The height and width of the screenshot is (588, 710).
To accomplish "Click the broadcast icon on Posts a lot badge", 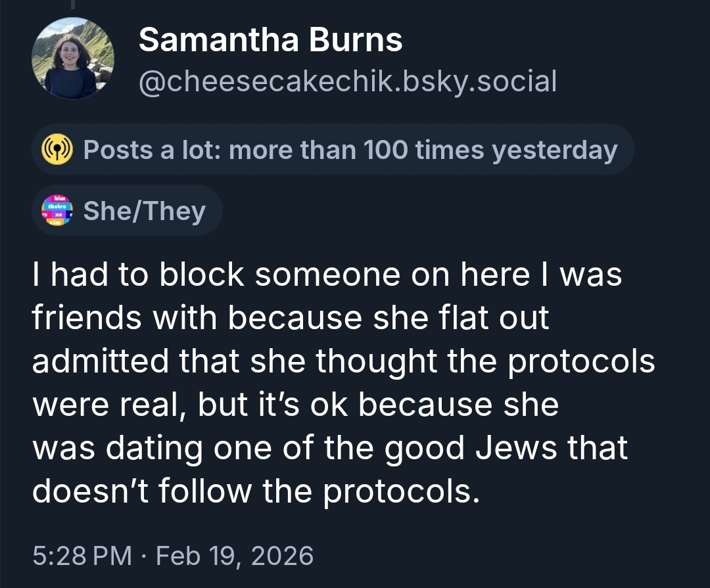I will point(56,150).
